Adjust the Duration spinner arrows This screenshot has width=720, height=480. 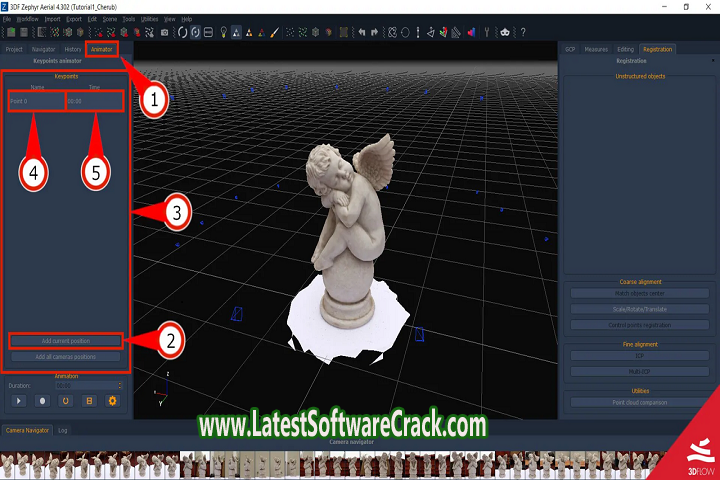120,385
